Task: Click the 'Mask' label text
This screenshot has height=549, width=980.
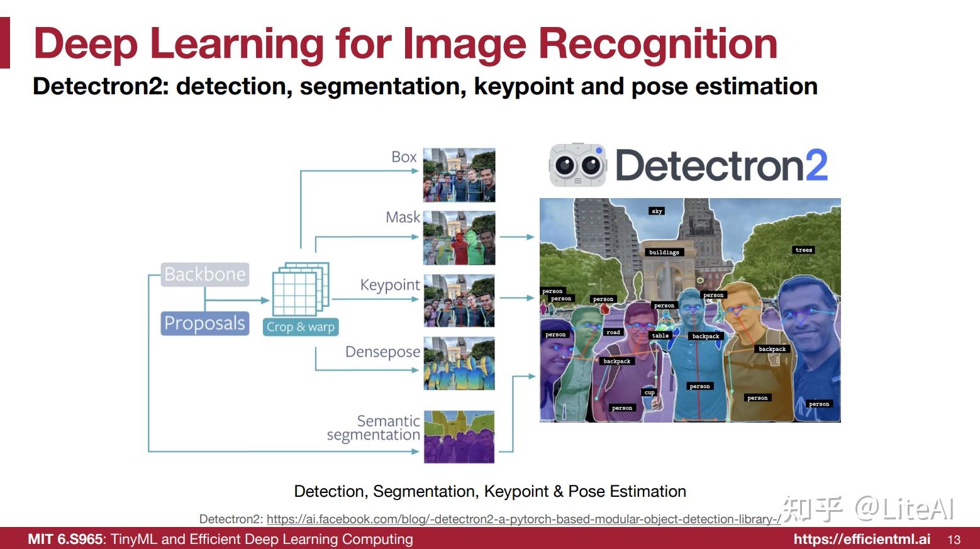Action: point(403,218)
